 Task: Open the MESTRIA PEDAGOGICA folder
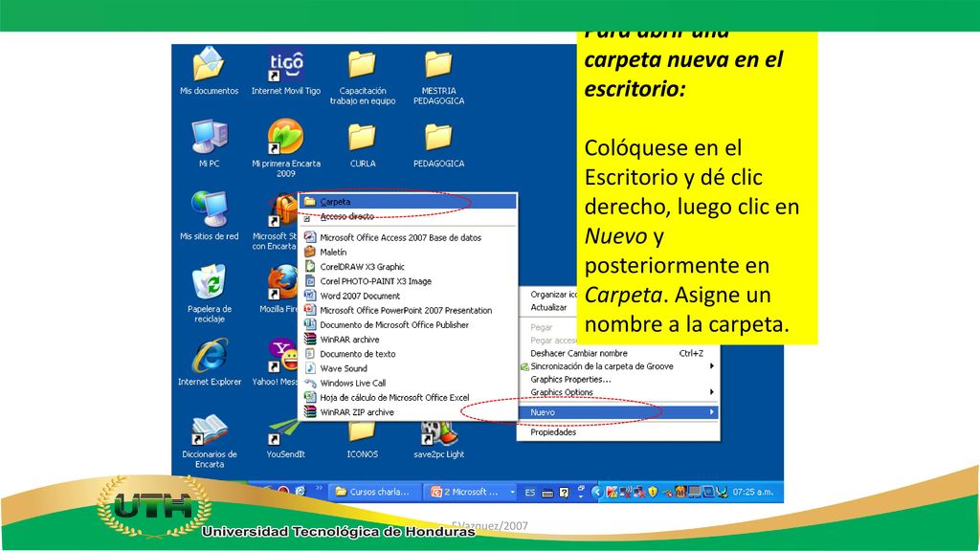click(x=438, y=77)
